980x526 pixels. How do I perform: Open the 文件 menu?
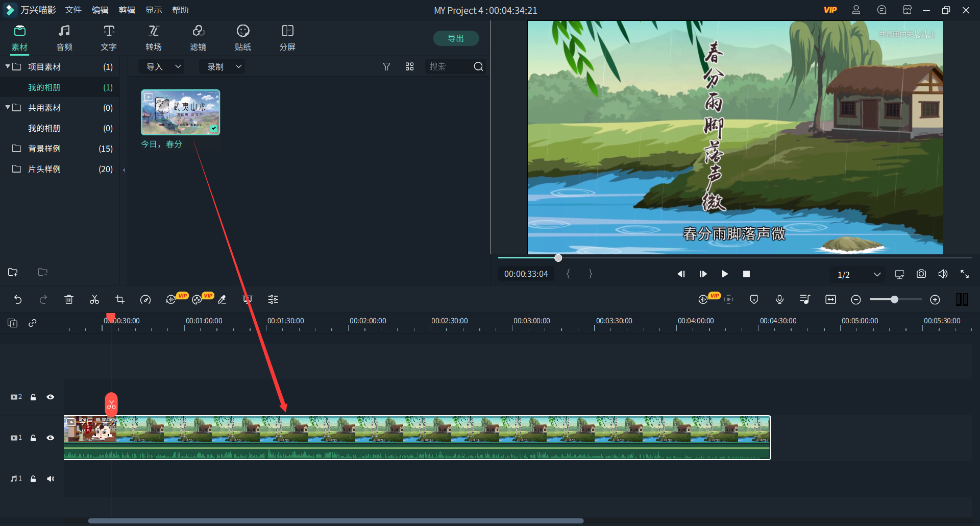click(73, 10)
